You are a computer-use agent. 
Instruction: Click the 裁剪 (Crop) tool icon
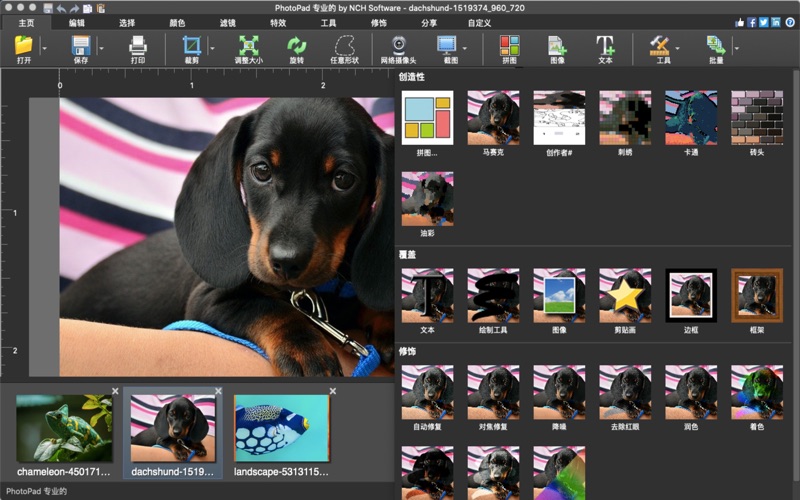pyautogui.click(x=191, y=46)
